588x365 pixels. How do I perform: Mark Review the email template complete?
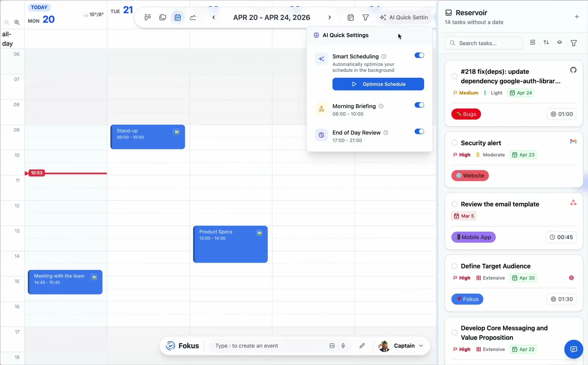455,204
